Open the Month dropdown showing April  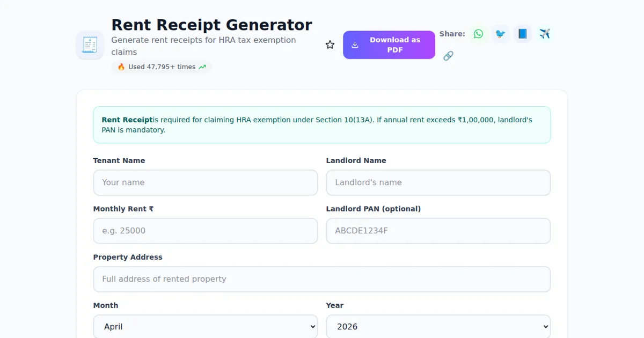click(206, 326)
